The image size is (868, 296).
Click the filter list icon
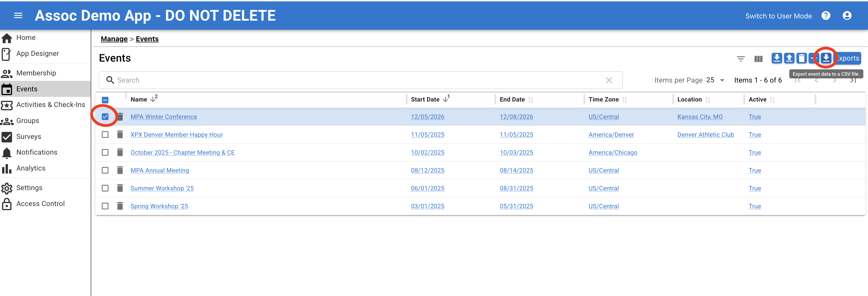coord(740,59)
